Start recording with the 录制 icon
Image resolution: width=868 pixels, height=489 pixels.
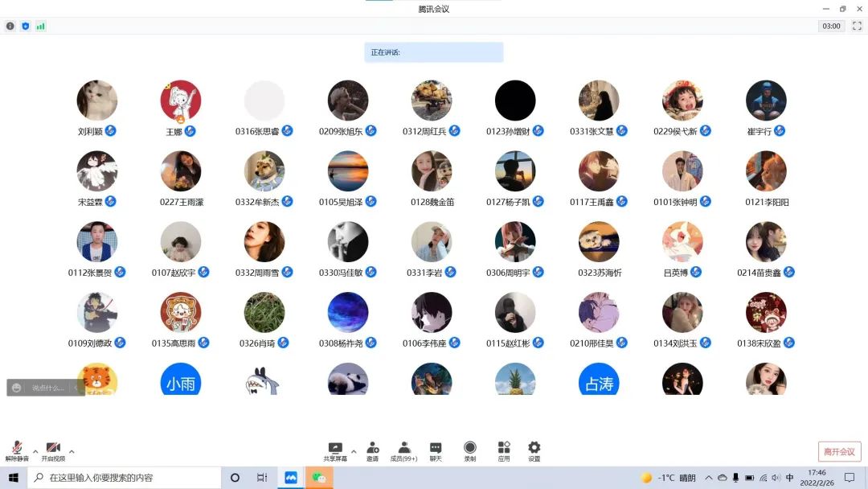coord(470,450)
